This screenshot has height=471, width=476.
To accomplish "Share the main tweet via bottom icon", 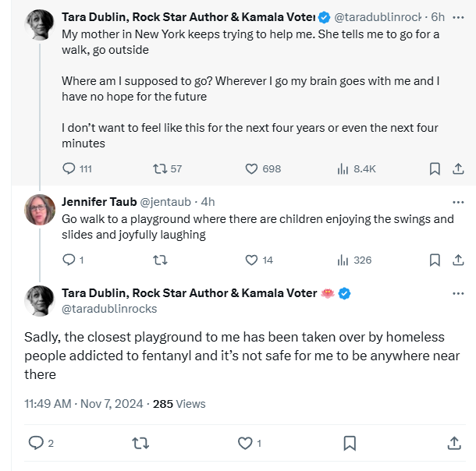I will tap(454, 443).
